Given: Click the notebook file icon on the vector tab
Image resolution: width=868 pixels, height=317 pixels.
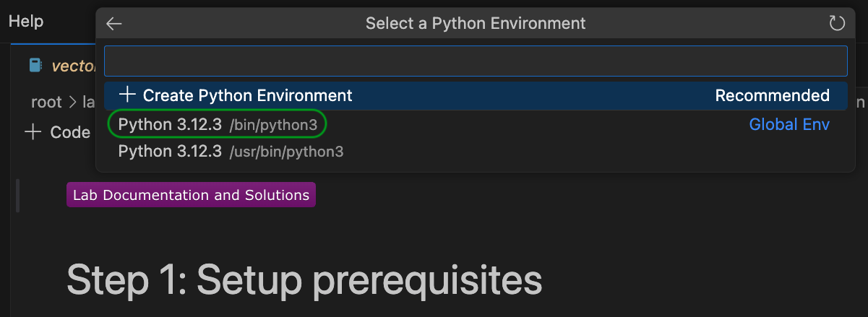Looking at the screenshot, I should coord(35,66).
